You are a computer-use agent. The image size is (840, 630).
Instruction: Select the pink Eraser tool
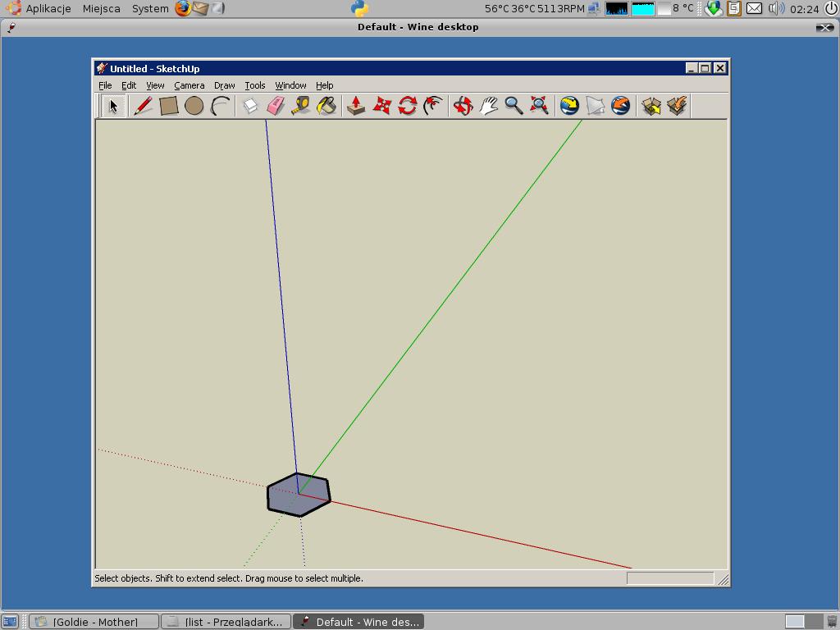click(x=276, y=106)
